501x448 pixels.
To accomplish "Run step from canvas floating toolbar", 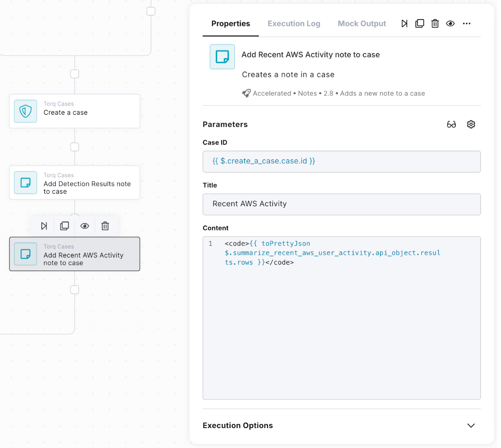I will (44, 226).
